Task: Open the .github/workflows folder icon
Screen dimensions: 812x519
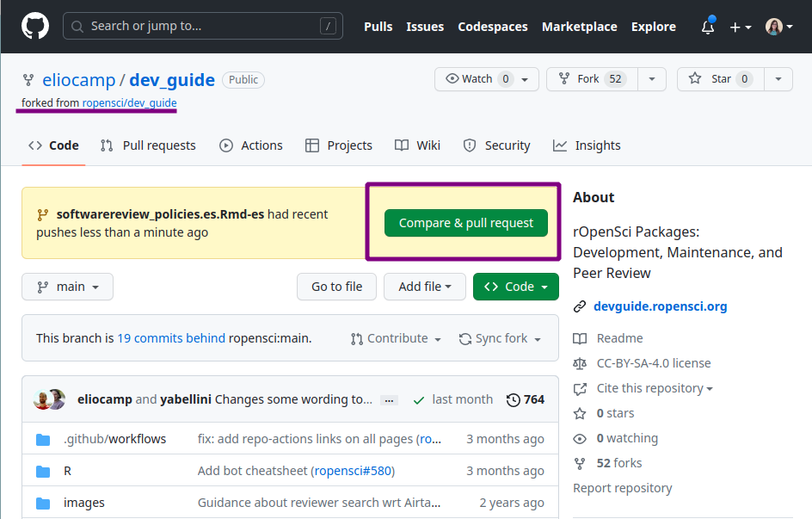Action: pyautogui.click(x=43, y=440)
